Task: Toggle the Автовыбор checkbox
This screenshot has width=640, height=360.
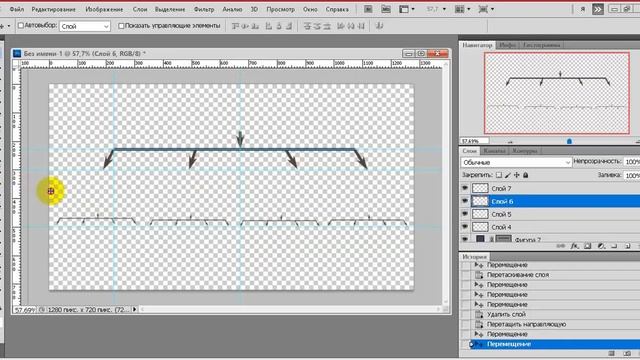Action: (x=21, y=26)
